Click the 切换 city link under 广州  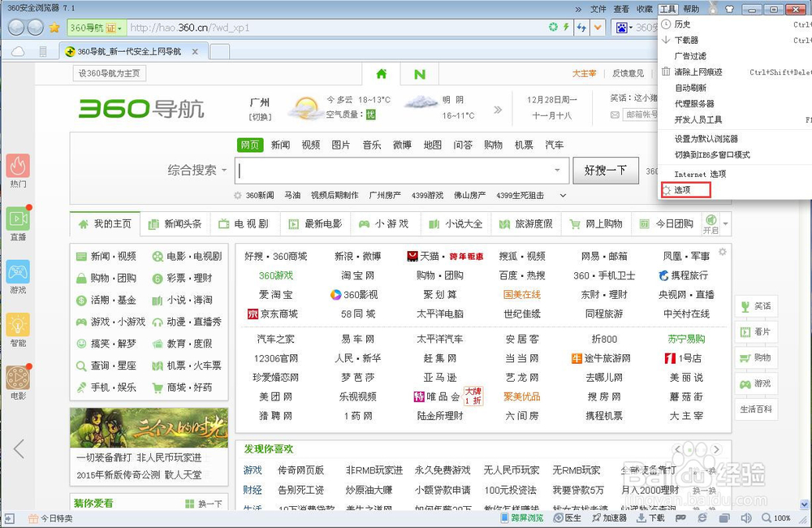click(x=260, y=117)
